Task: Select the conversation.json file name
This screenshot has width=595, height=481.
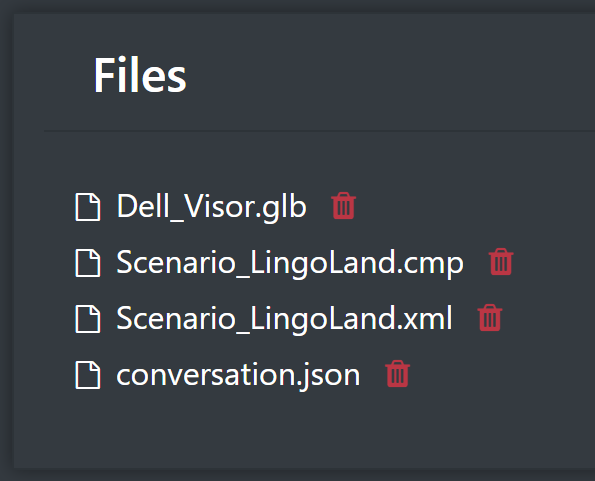Action: coord(238,375)
